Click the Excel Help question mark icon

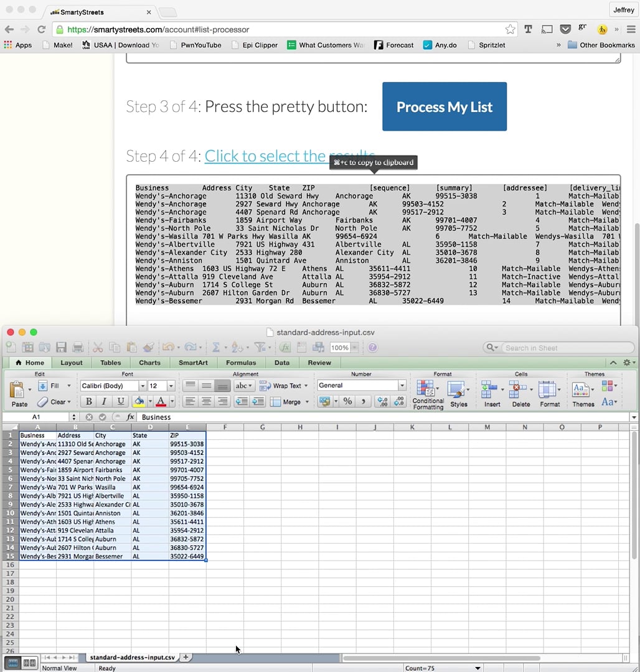(372, 348)
